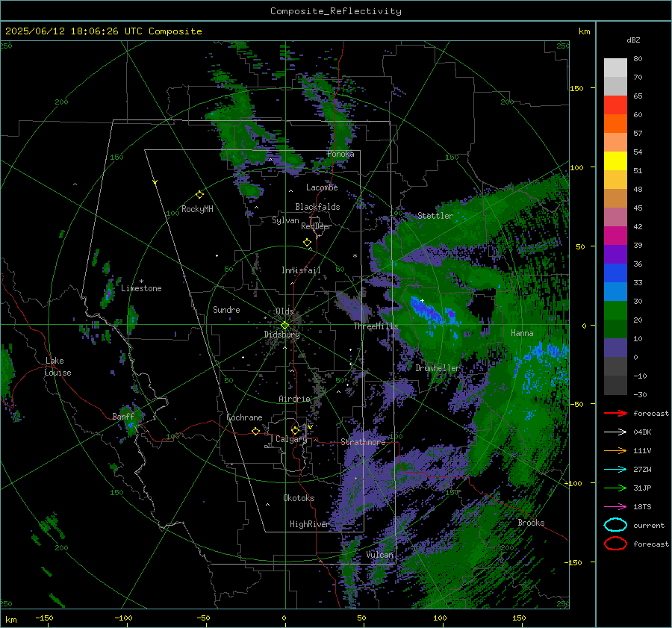Click the cyan 27ZW arrow icon
This screenshot has height=628, width=672.
[x=615, y=470]
